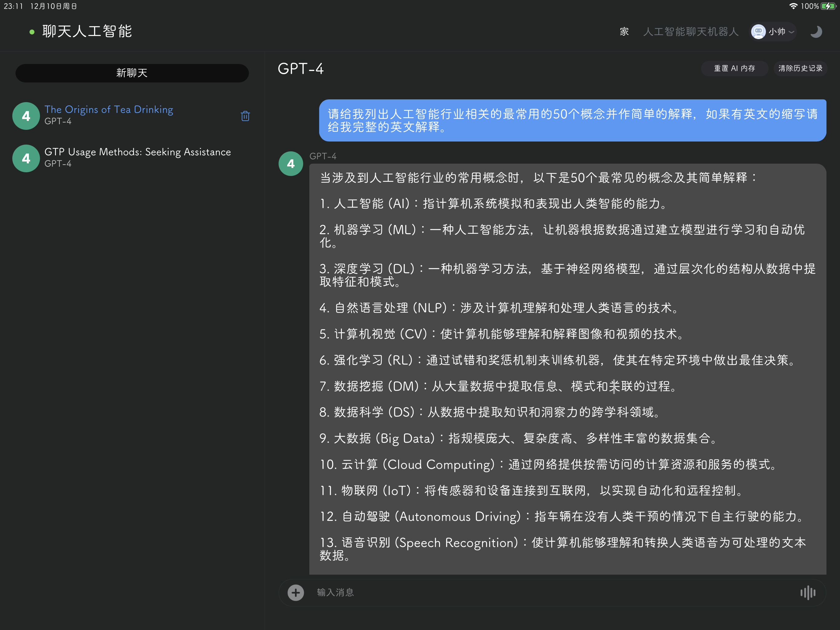Delete the Tea Drinking chat with trash icon
This screenshot has width=840, height=630.
(245, 116)
